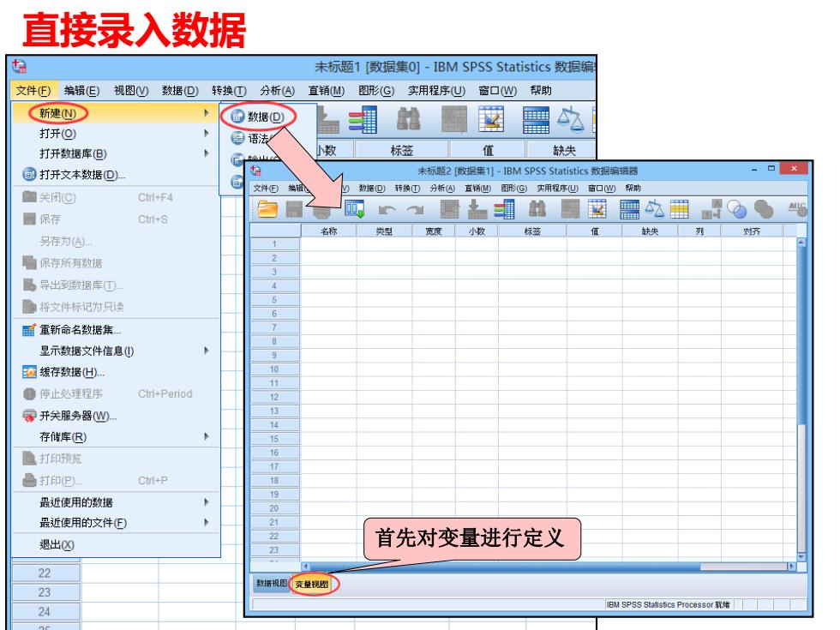Click Open file folder icon in 未标题2 window

[267, 209]
